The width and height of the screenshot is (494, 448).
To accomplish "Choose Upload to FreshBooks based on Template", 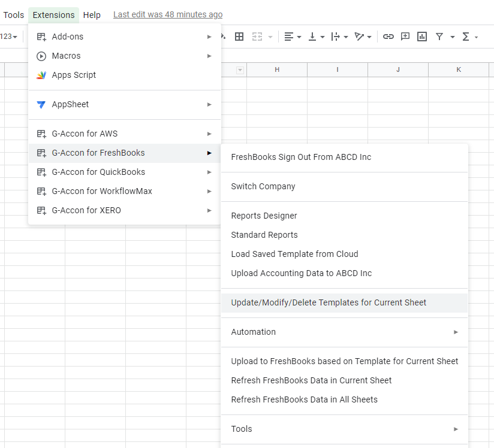I will (344, 361).
